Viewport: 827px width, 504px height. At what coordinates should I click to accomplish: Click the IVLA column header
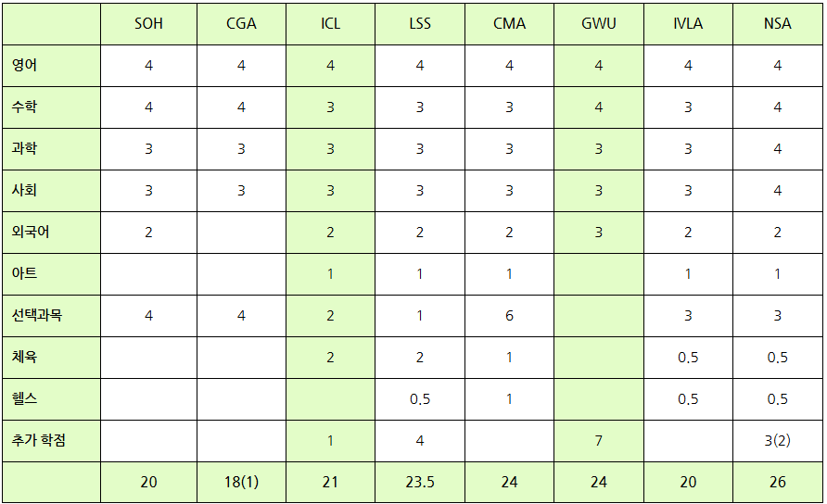click(x=688, y=24)
